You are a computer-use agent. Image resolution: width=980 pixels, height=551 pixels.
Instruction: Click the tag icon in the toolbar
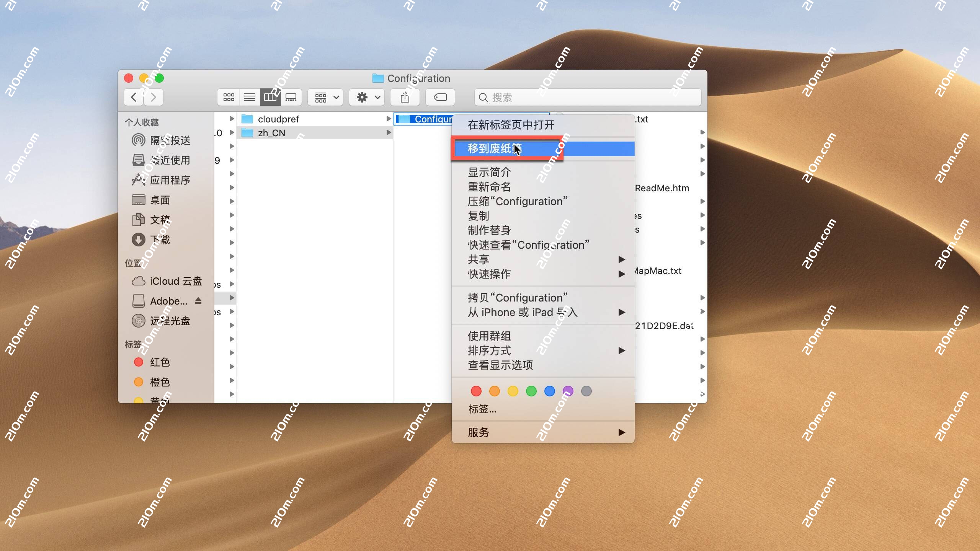[x=439, y=97]
